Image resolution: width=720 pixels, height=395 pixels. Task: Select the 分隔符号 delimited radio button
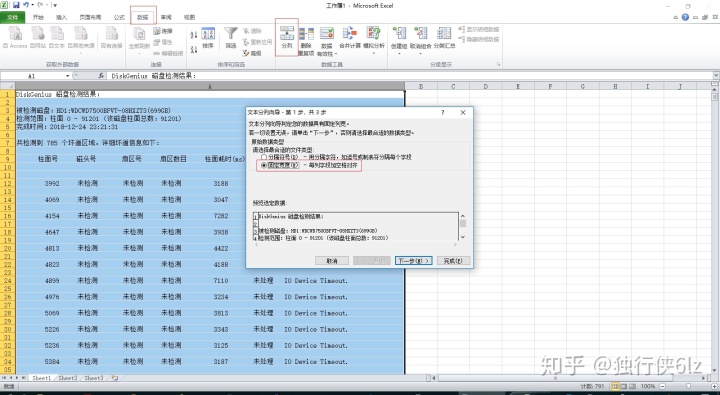pos(264,157)
